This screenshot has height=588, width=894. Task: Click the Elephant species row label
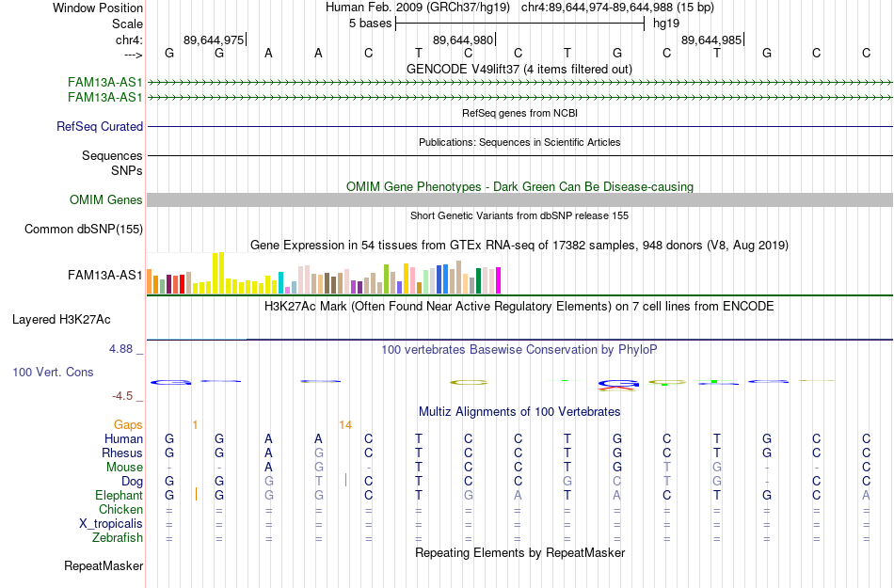(x=119, y=495)
